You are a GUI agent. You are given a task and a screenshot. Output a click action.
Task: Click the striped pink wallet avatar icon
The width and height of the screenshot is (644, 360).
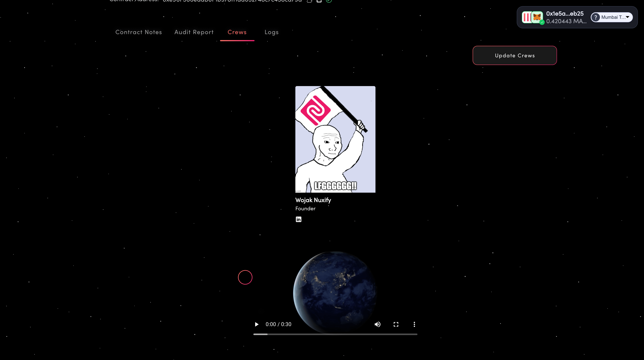[527, 17]
